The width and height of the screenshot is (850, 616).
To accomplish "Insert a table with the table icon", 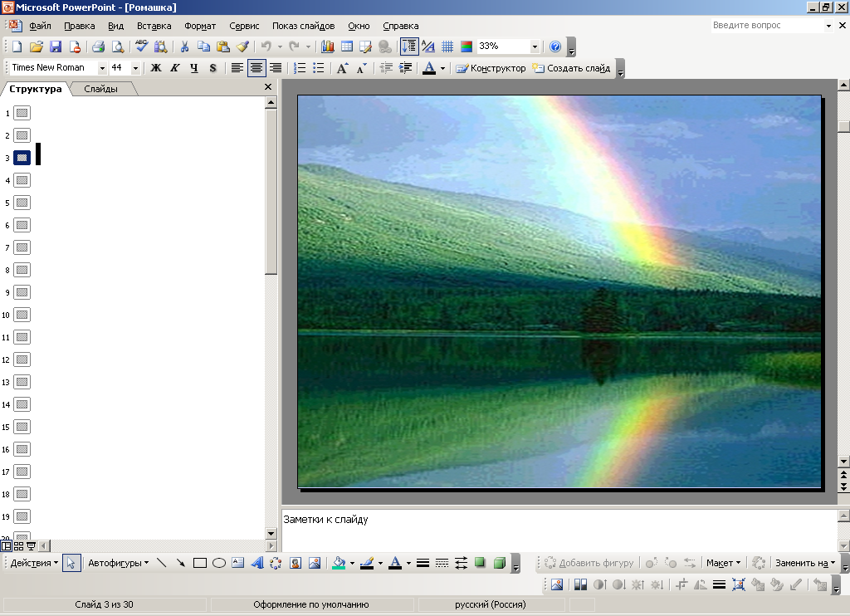I will coord(346,46).
